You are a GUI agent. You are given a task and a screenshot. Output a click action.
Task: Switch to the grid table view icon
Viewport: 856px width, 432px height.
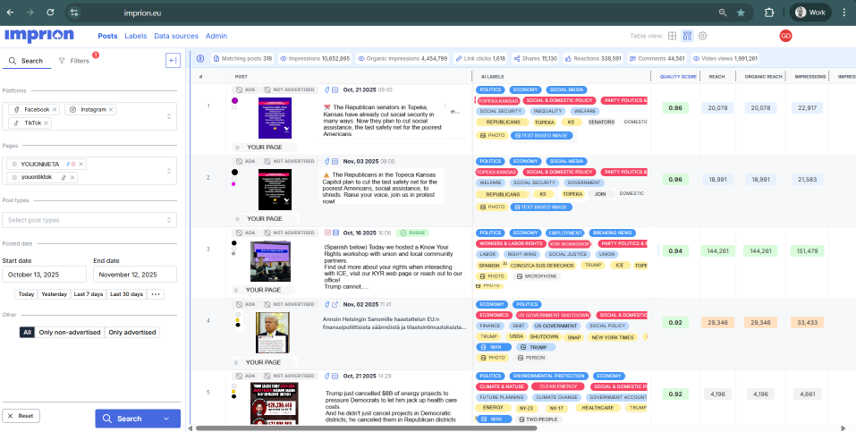(672, 36)
